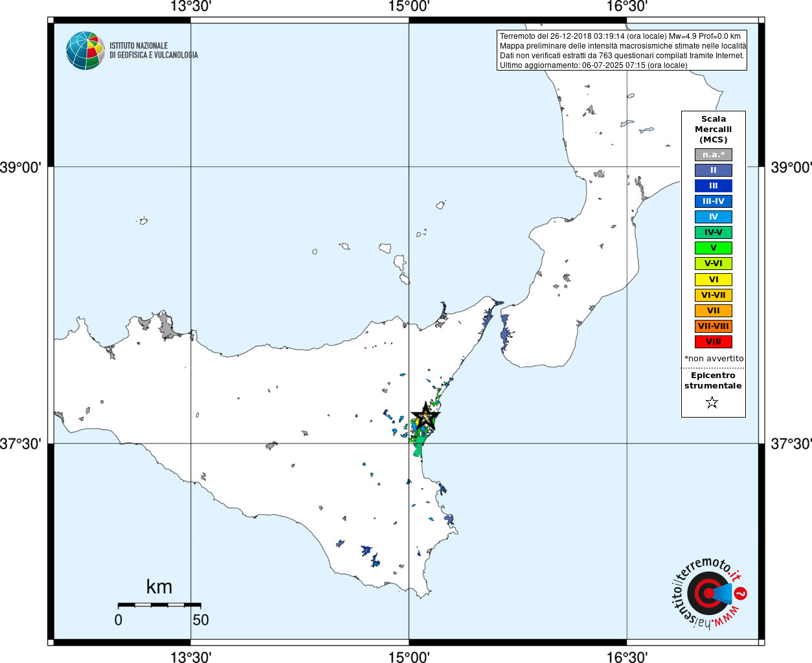Click the '*non avvertito' legend note

[x=714, y=359]
